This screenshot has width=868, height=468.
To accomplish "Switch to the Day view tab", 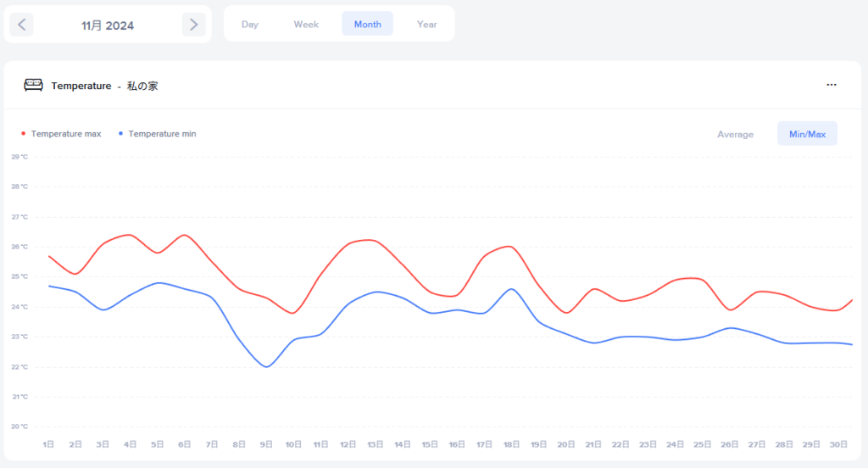I will pos(250,25).
